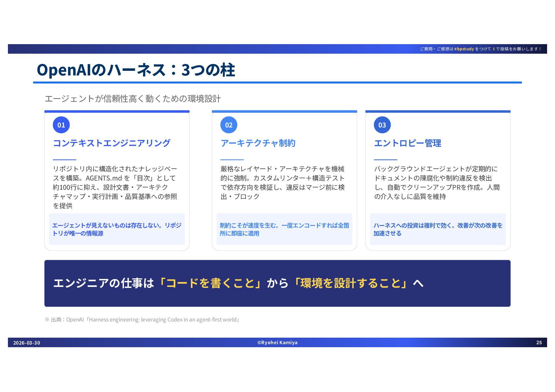Click the footer credit "©Ryohei Kamiya"
Image resolution: width=555 pixels, height=392 pixels.
click(277, 343)
